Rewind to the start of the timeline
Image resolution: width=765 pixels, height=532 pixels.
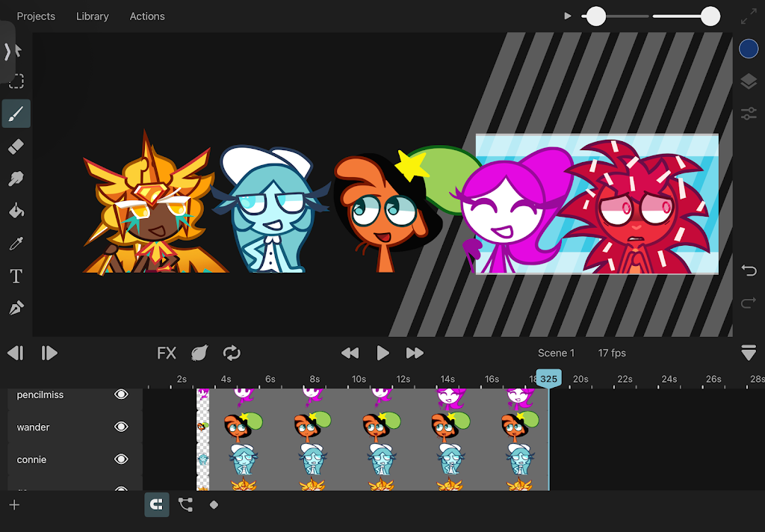click(x=350, y=353)
